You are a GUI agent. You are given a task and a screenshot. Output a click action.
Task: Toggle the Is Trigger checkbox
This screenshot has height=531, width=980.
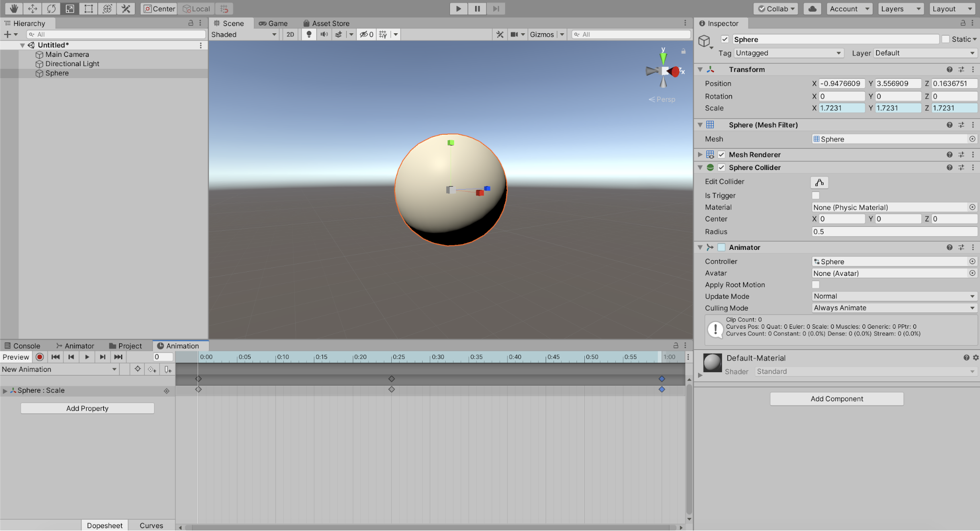816,195
